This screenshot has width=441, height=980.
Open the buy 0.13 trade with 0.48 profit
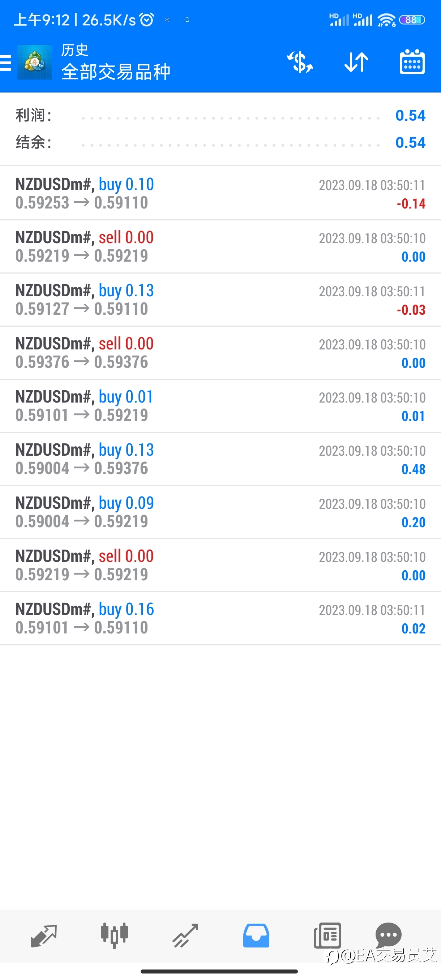coord(221,459)
